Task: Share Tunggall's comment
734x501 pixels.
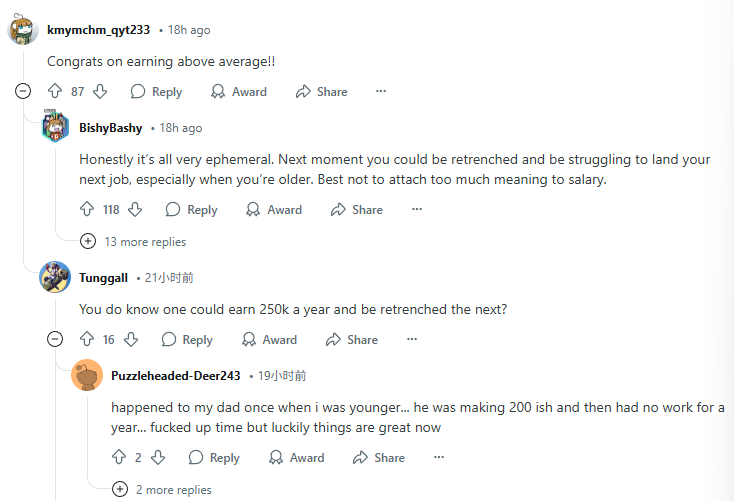Action: click(x=352, y=339)
